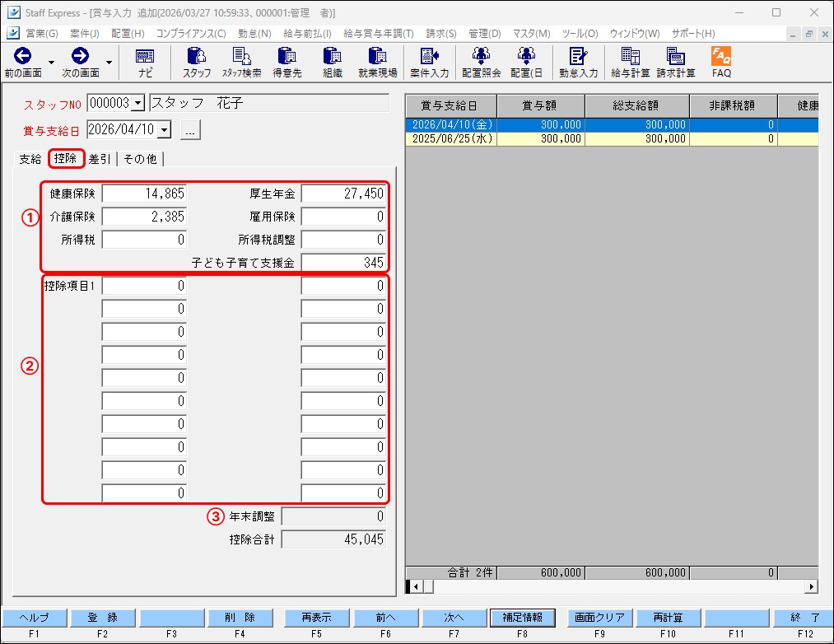834x644 pixels.
Task: Click the 賞与額 column header
Action: coord(540,106)
